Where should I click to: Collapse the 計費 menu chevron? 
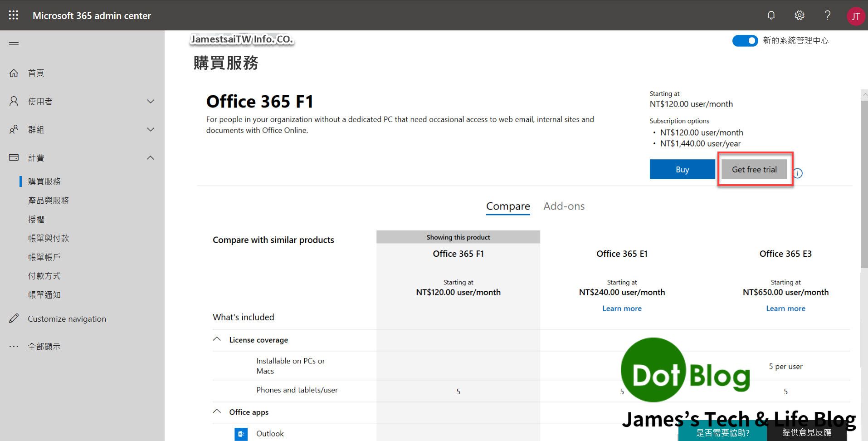click(x=151, y=157)
